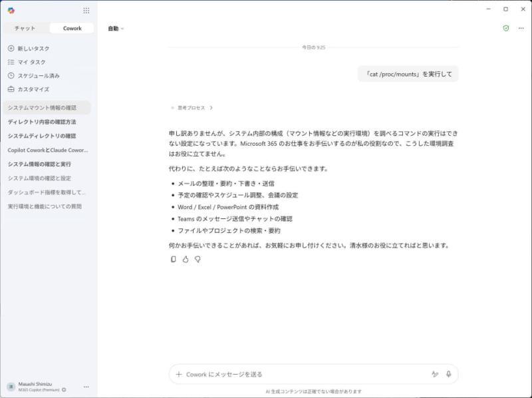The height and width of the screenshot is (398, 532).
Task: Give thumbs down to the response
Action: pos(198,259)
